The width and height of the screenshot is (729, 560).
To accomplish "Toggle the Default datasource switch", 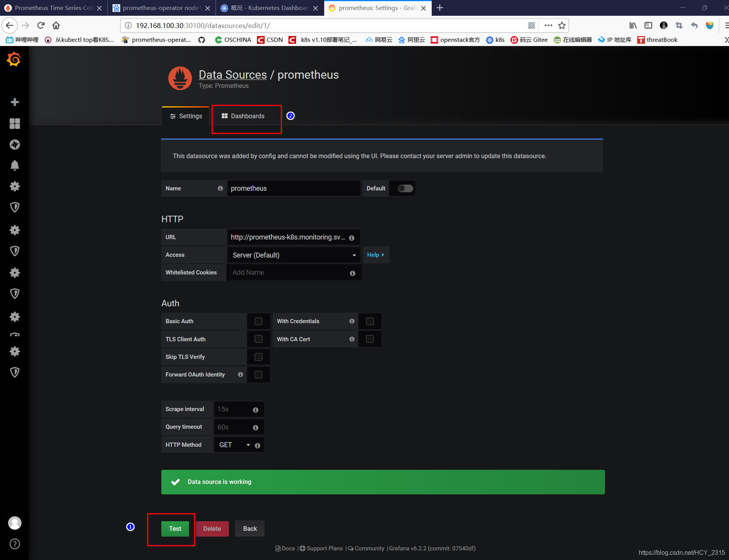I will pyautogui.click(x=405, y=188).
